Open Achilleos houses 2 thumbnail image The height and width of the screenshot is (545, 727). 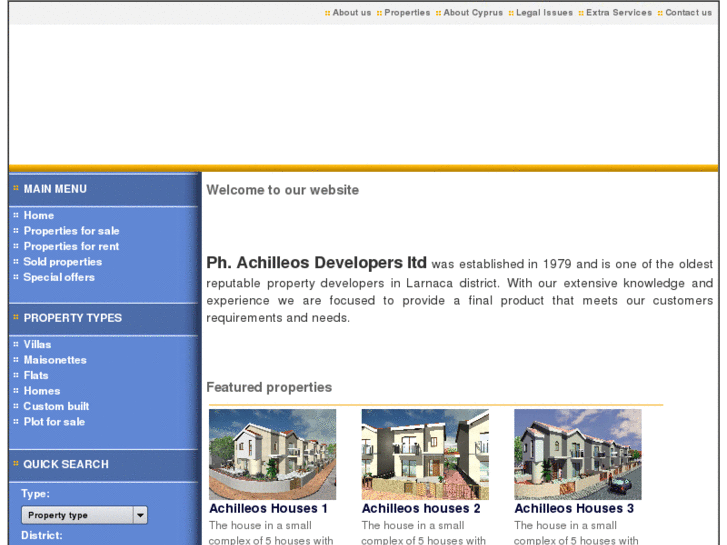[425, 454]
